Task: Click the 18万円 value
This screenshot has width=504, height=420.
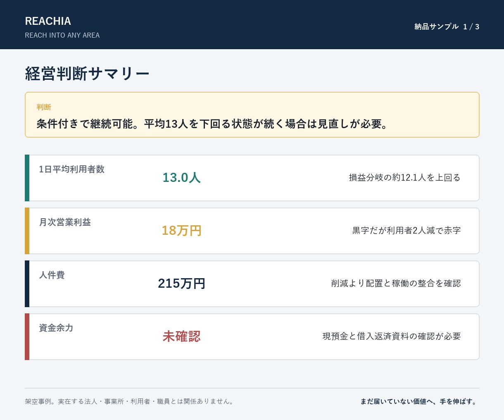Action: [181, 230]
